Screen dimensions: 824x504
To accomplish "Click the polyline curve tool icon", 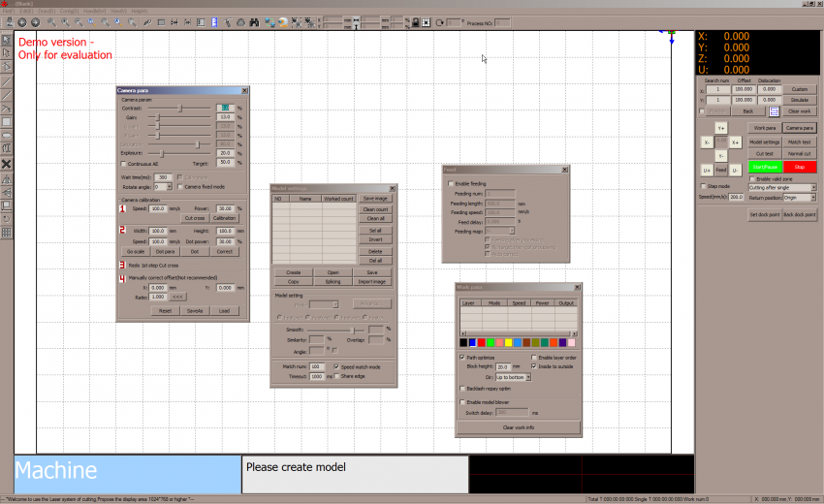I will click(7, 109).
